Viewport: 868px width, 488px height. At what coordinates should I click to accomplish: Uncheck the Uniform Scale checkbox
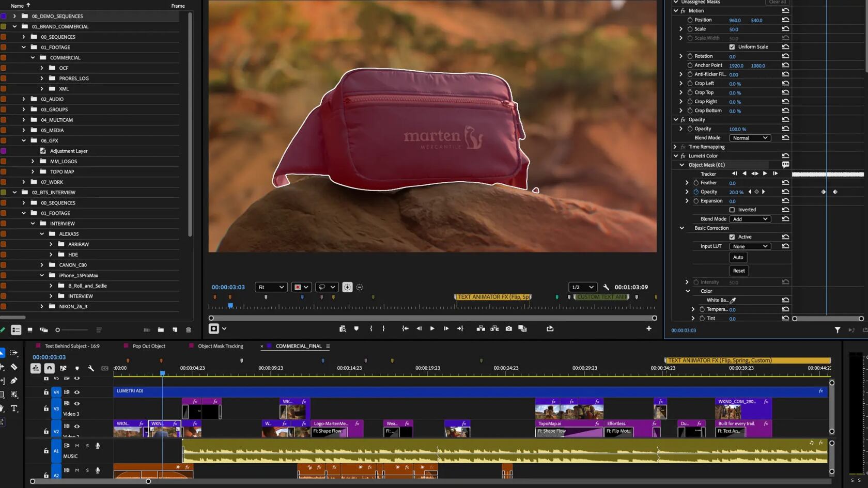732,47
